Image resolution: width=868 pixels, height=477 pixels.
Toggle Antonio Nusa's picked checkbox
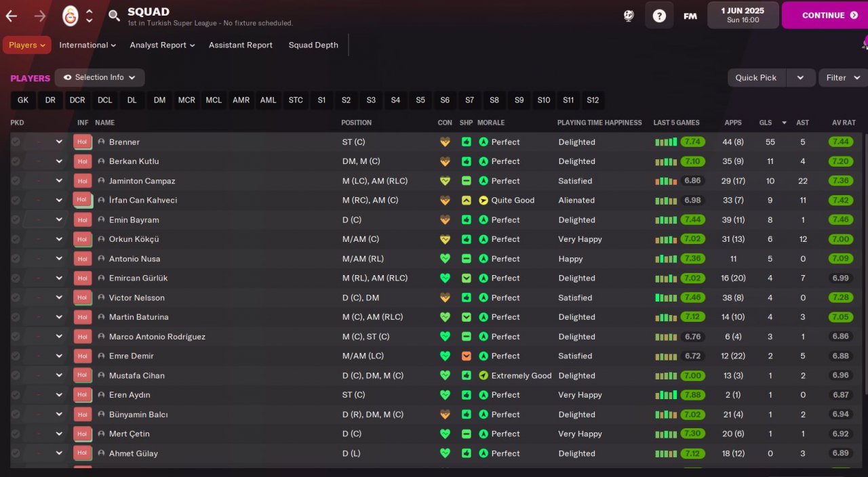16,259
